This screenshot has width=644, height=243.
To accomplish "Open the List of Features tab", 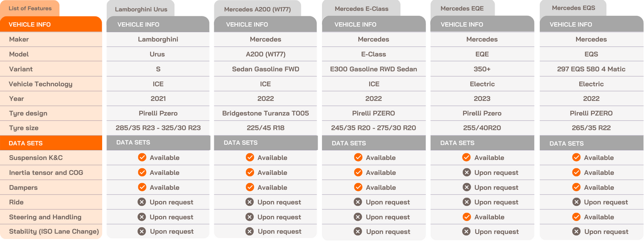I will tap(30, 9).
